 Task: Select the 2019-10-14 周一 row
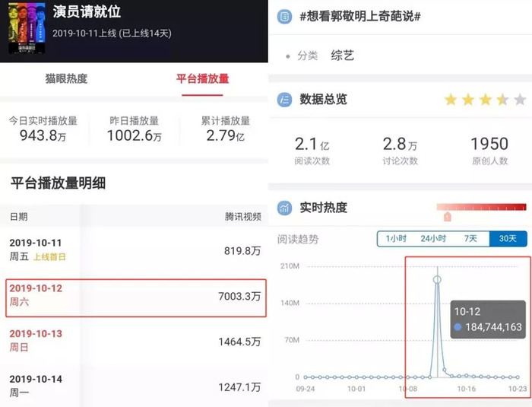pyautogui.click(x=134, y=386)
